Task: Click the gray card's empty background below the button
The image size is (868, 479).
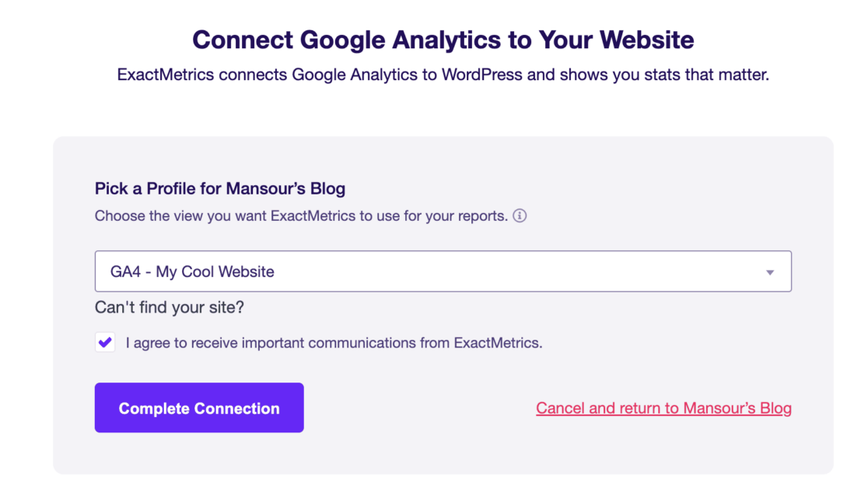Action: click(443, 453)
